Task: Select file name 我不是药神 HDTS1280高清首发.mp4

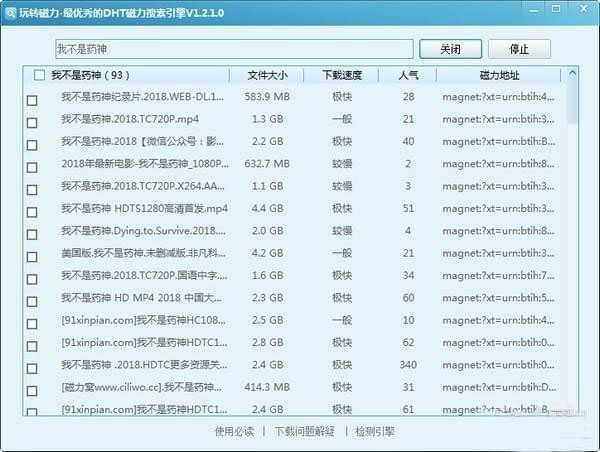Action: [144, 208]
